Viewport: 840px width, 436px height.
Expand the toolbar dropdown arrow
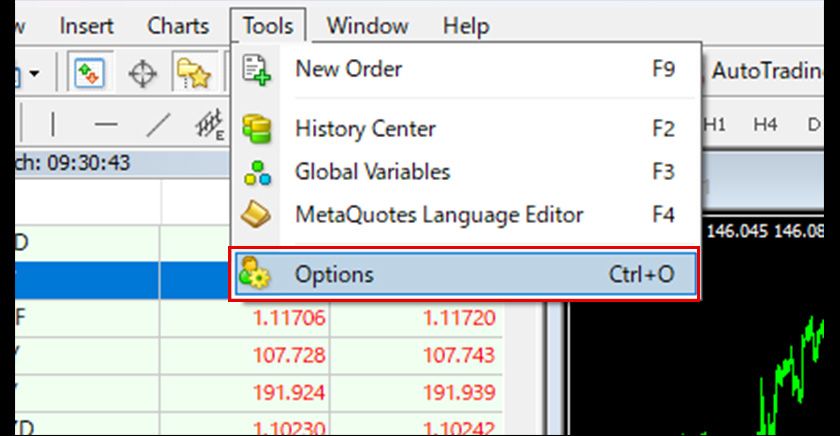pos(34,73)
